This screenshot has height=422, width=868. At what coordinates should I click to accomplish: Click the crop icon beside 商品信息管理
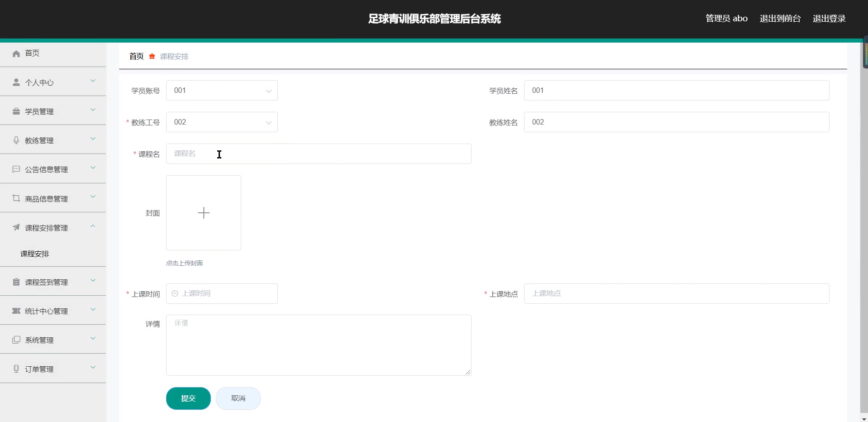[16, 198]
